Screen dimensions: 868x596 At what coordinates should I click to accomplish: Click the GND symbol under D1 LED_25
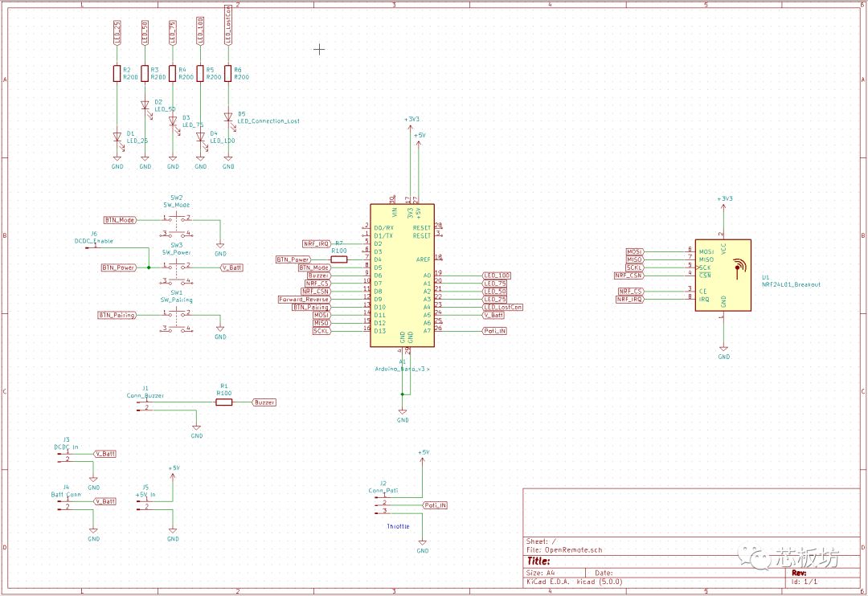(117, 163)
